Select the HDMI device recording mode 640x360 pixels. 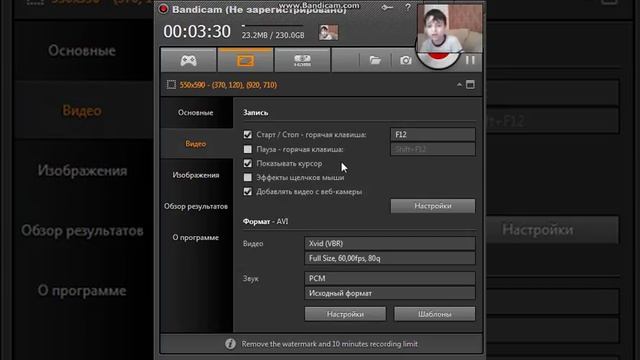[x=302, y=60]
